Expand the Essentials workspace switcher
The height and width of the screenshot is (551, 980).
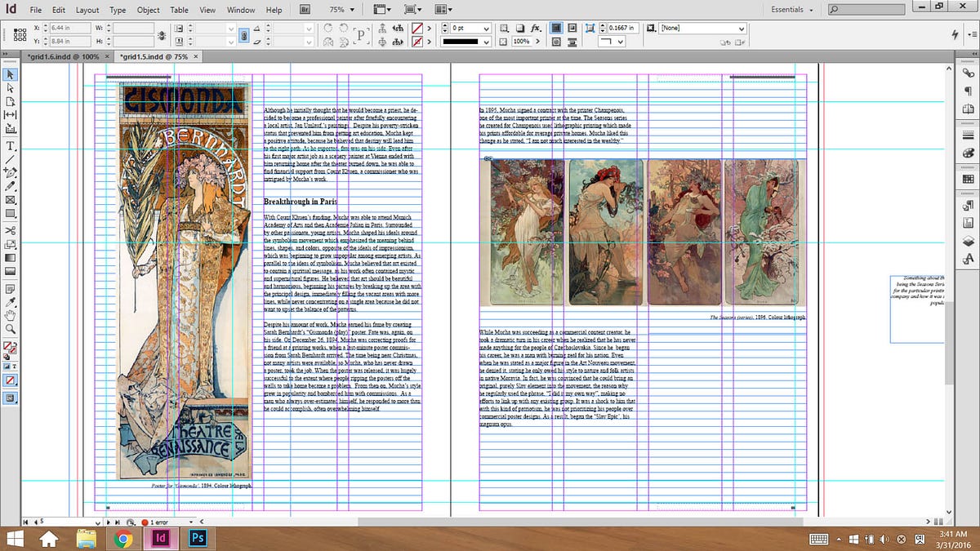tap(791, 10)
